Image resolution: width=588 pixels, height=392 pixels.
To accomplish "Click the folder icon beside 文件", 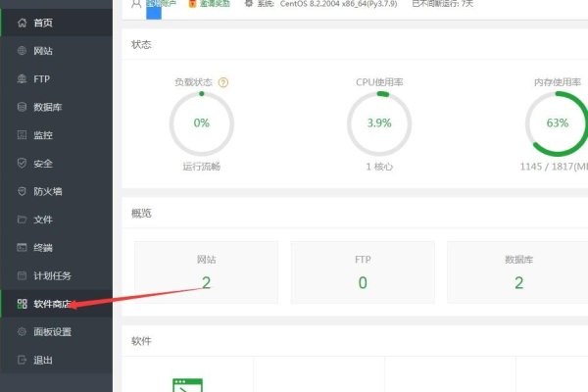I will tap(22, 220).
